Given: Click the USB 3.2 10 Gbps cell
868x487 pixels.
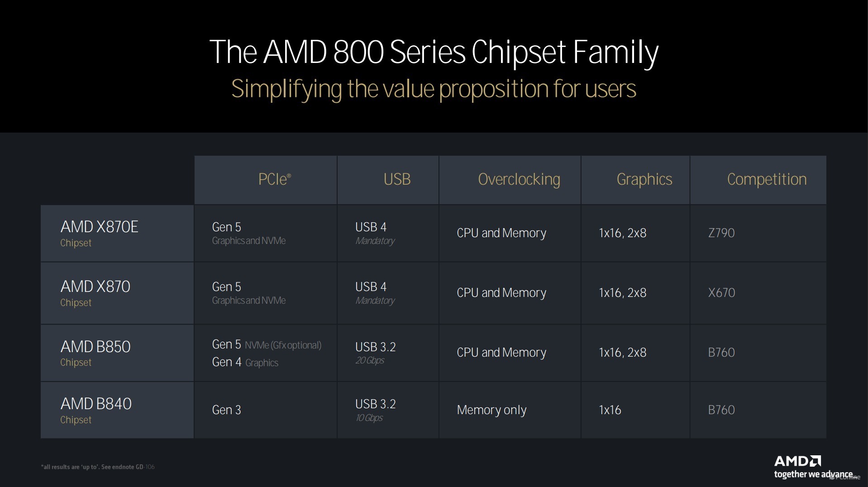Looking at the screenshot, I should [375, 410].
